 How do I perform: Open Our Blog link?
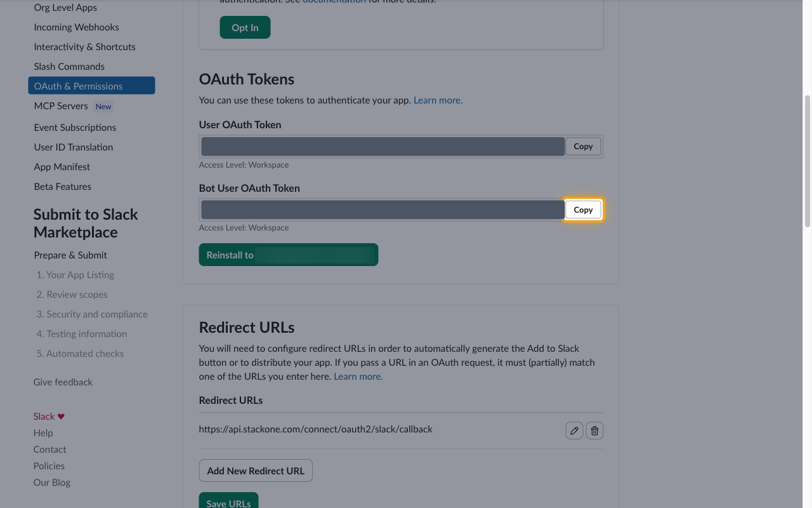pos(52,482)
